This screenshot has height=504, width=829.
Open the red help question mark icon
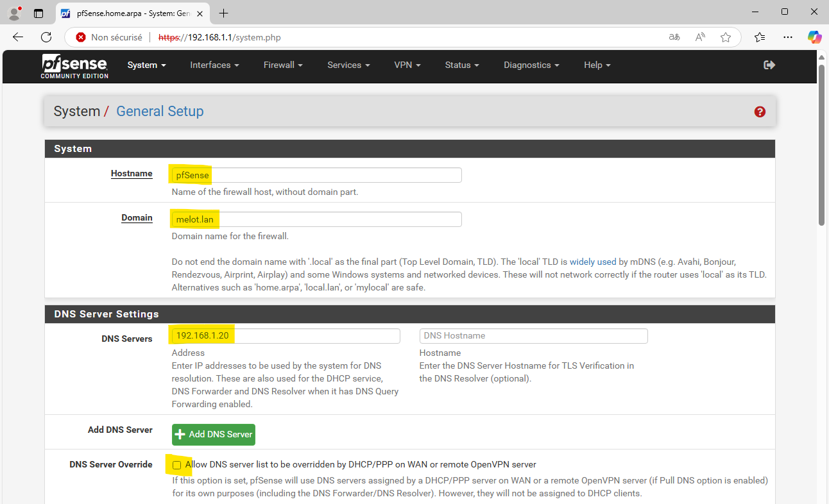pyautogui.click(x=760, y=112)
